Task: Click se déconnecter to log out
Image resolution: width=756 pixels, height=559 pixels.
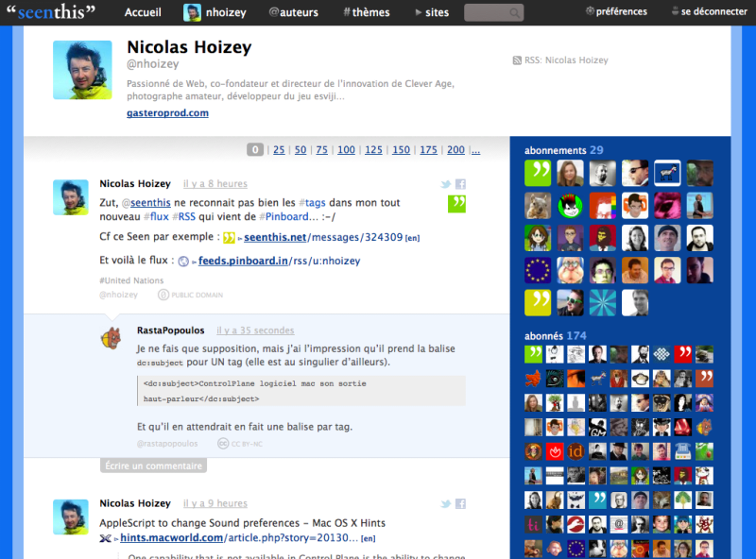Action: coord(710,11)
